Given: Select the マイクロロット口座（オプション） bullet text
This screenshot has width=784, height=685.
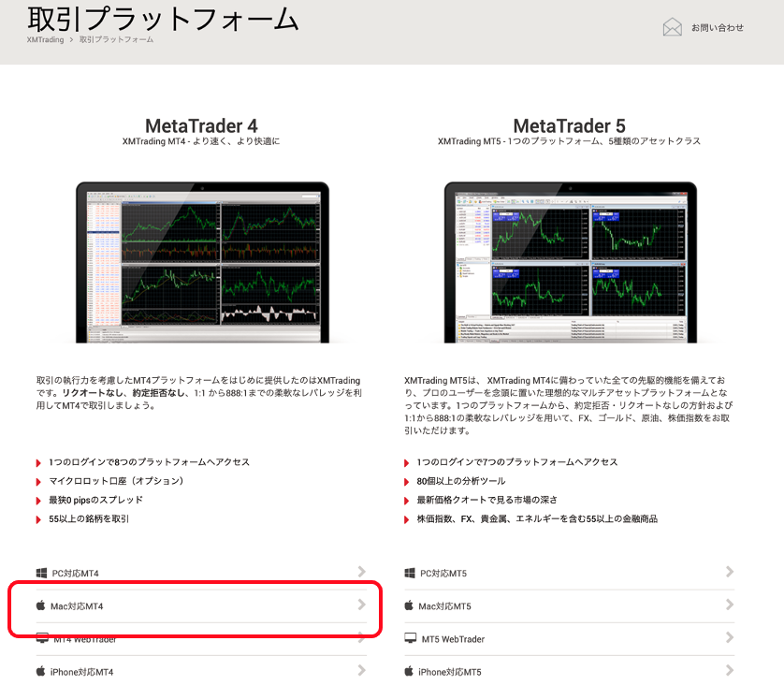Looking at the screenshot, I should coord(116,481).
